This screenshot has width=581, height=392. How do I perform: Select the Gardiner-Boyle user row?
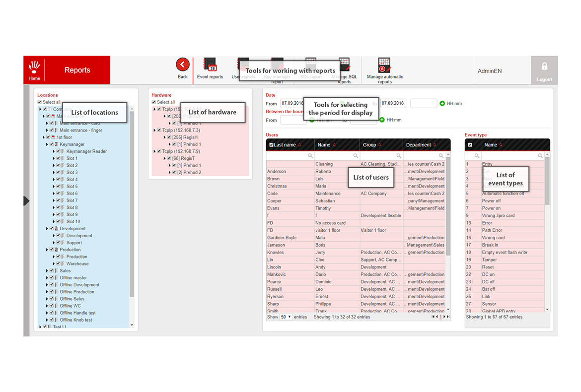pyautogui.click(x=356, y=238)
